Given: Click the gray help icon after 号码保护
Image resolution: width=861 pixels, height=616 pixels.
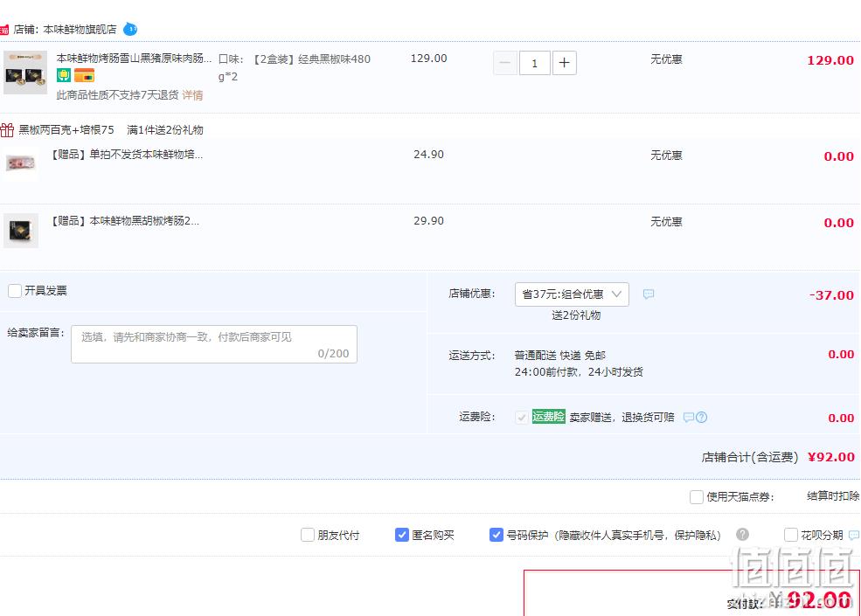Looking at the screenshot, I should point(742,534).
